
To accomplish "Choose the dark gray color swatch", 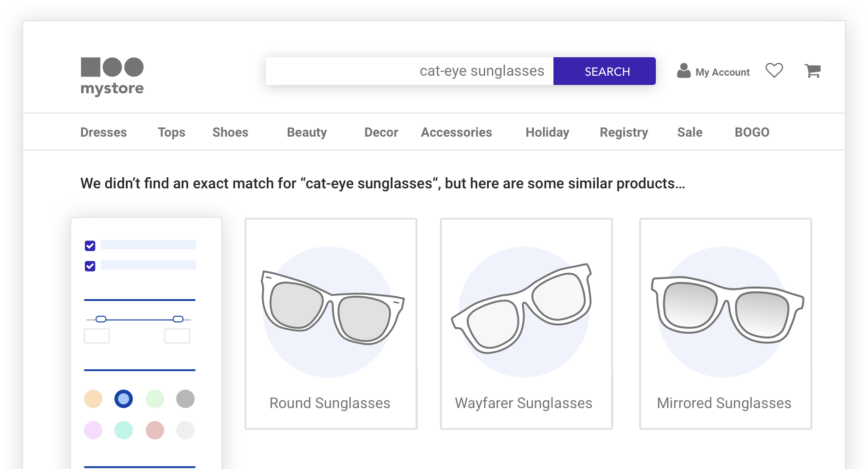I will (x=185, y=399).
